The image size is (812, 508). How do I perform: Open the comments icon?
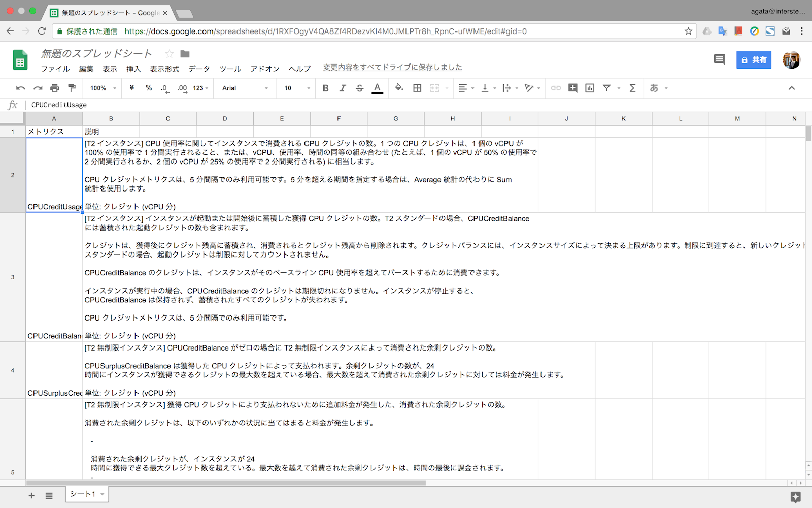719,60
